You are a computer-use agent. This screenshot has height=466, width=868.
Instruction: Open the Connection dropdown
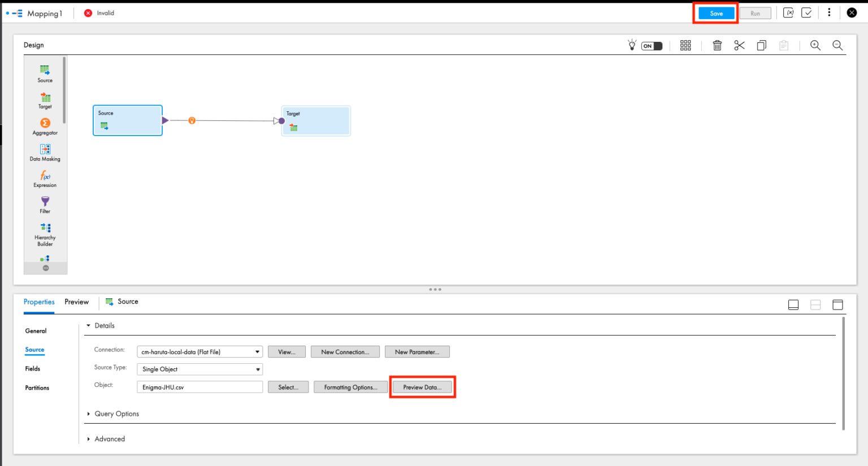(257, 351)
